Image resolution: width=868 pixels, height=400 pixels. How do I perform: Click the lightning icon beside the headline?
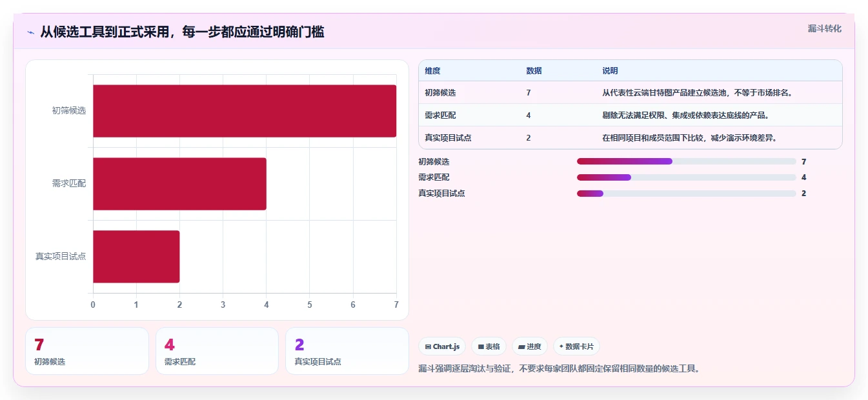pyautogui.click(x=31, y=32)
